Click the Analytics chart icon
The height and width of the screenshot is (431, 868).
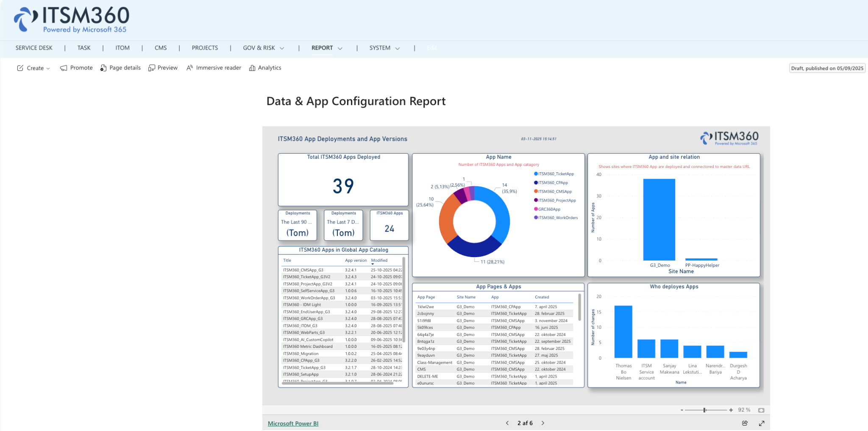tap(252, 68)
